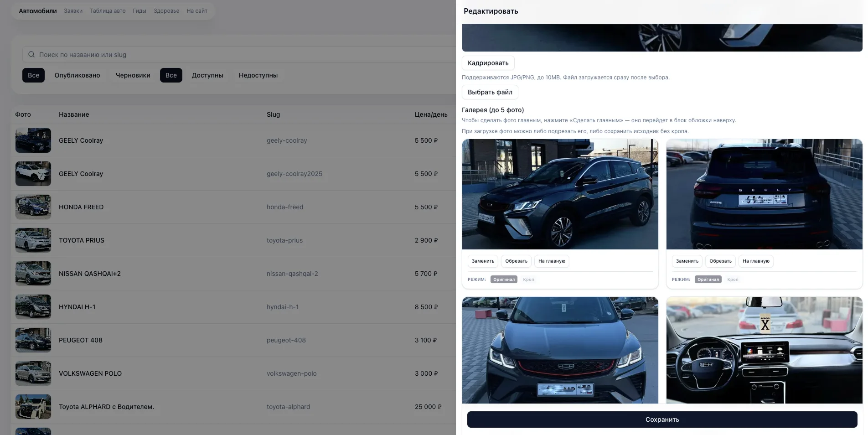Viewport: 868px width, 435px height.
Task: Click the Название column header
Action: pos(74,114)
